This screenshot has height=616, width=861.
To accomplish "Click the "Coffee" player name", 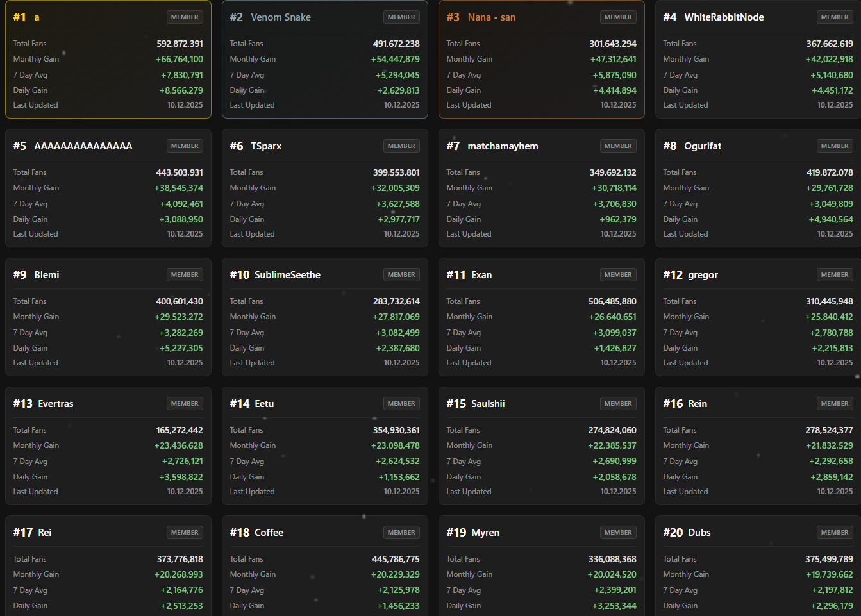I will tap(269, 533).
